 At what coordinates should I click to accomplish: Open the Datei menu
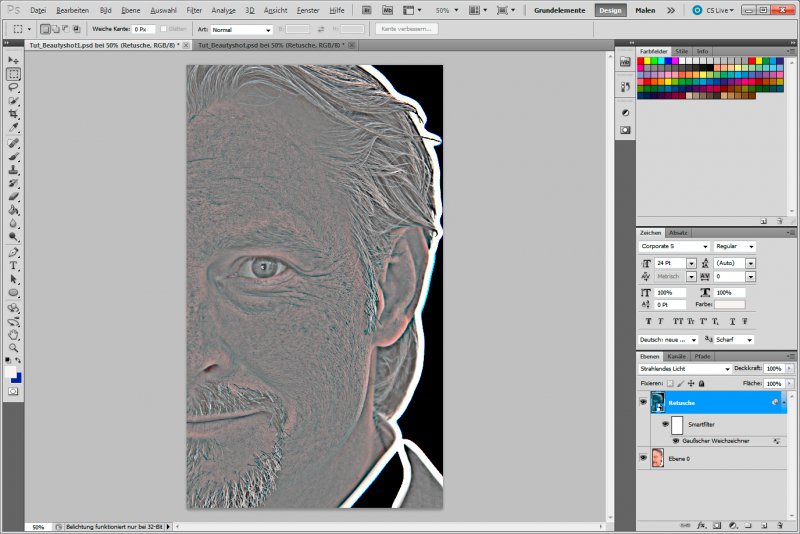pos(38,10)
